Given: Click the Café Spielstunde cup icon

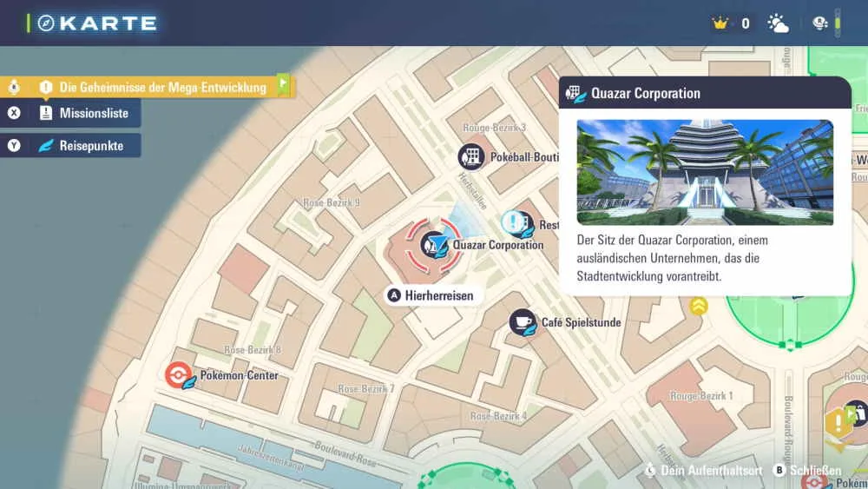Looking at the screenshot, I should [523, 322].
